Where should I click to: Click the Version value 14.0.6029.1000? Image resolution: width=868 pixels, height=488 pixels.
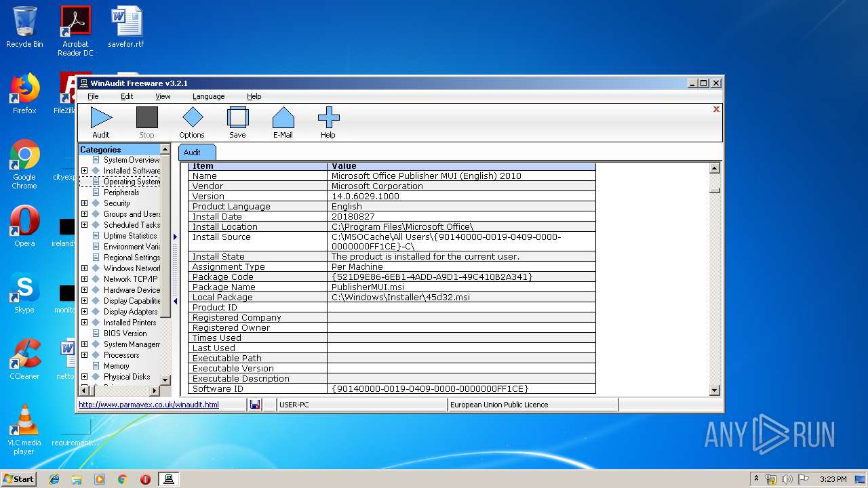(x=365, y=196)
